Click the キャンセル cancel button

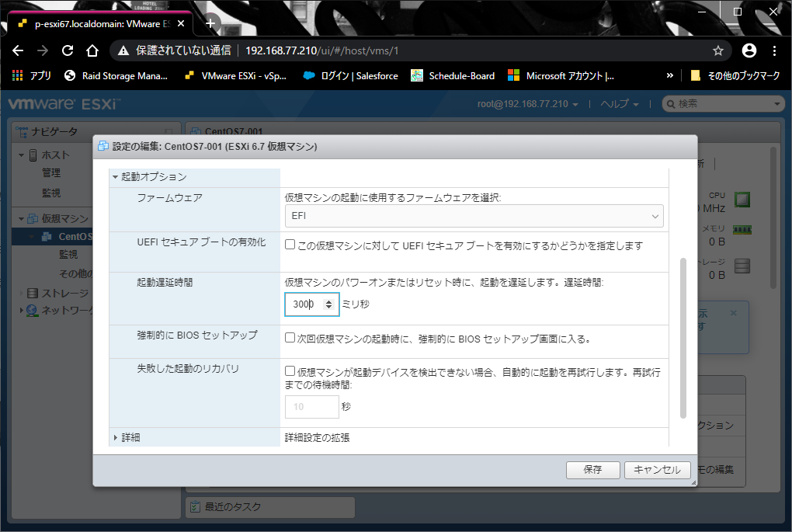657,470
